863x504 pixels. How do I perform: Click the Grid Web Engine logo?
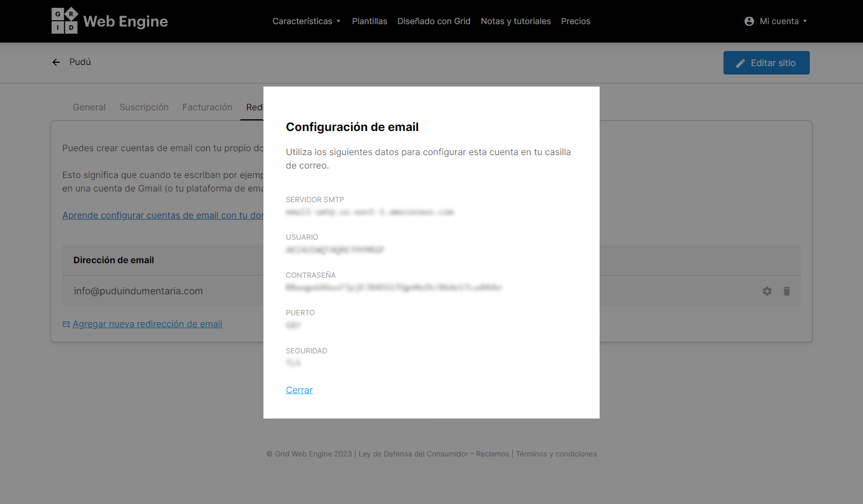[109, 21]
